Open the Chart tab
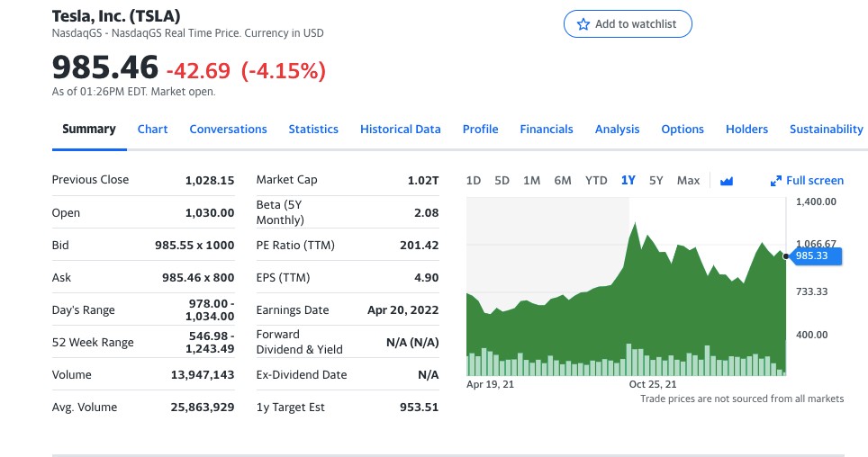The image size is (868, 457). click(x=152, y=130)
